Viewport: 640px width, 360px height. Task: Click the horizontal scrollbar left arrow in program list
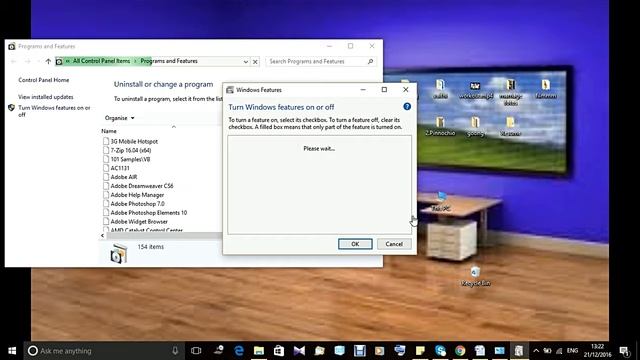click(x=102, y=236)
